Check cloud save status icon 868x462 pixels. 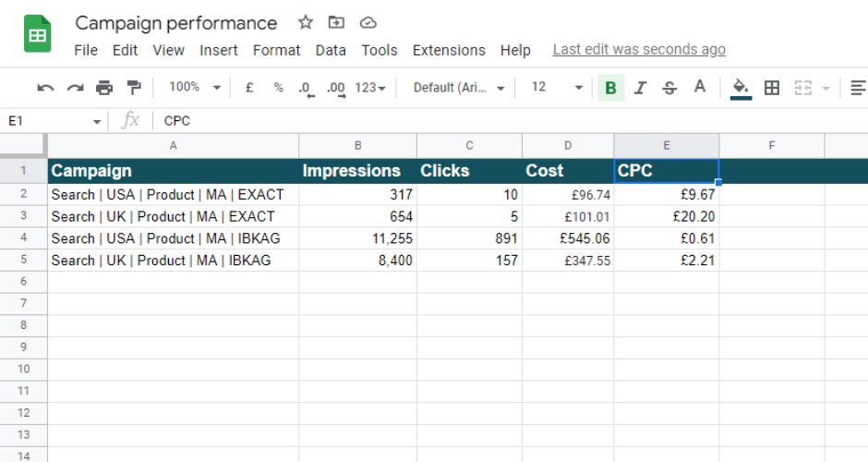[368, 22]
